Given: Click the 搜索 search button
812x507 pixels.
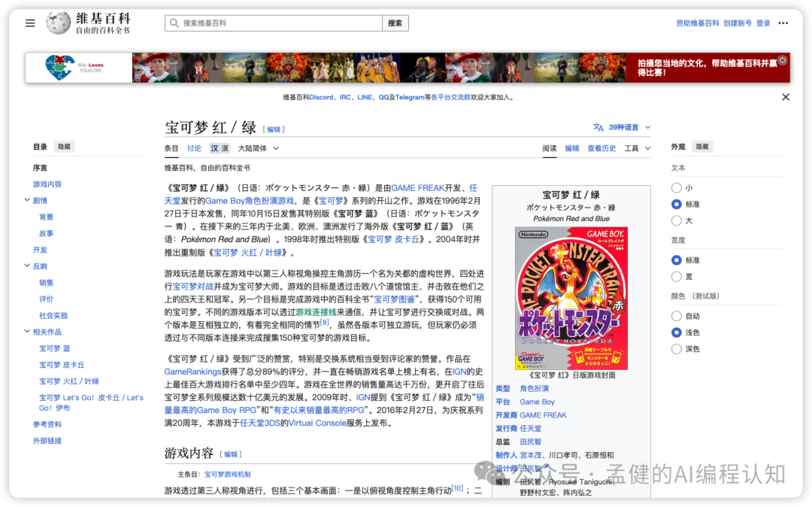Looking at the screenshot, I should coord(395,23).
